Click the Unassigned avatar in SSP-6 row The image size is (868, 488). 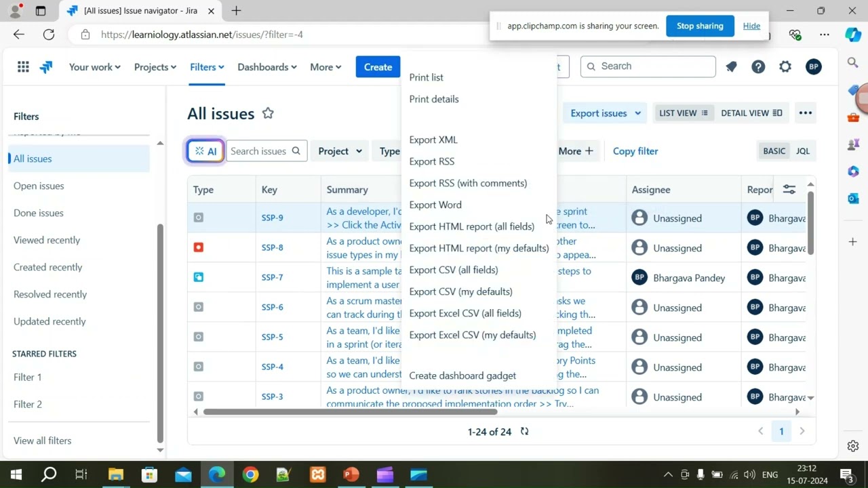639,307
